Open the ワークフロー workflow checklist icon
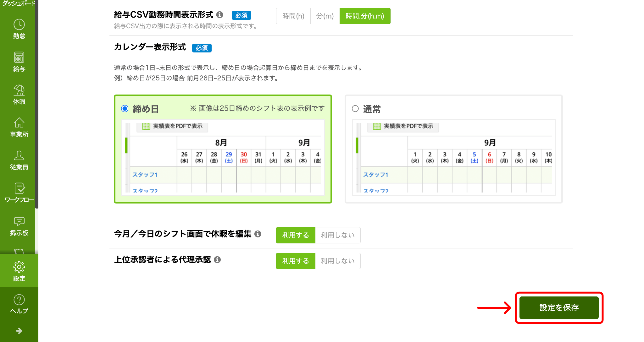 pos(19,189)
